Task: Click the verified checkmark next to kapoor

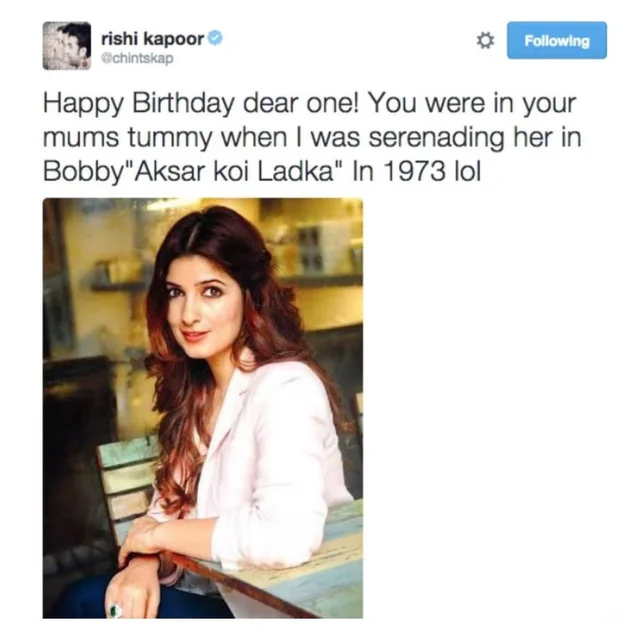Action: pos(215,38)
